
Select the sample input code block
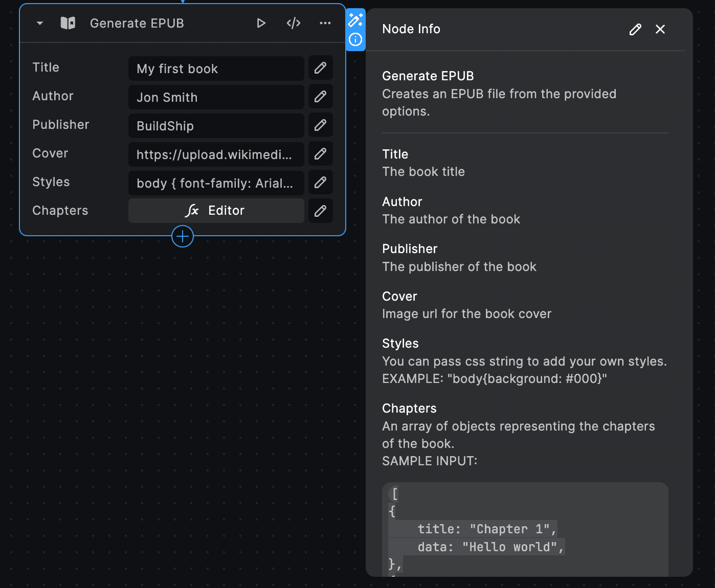[x=525, y=529]
